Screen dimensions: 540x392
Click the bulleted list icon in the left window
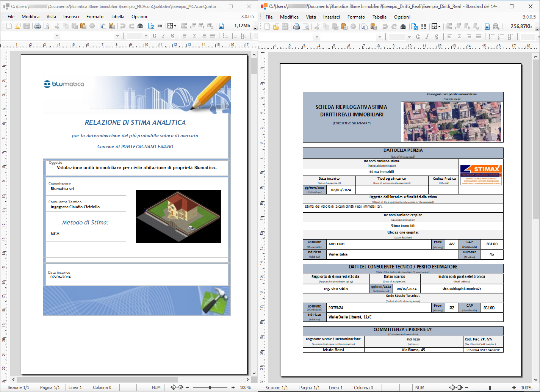(225, 36)
